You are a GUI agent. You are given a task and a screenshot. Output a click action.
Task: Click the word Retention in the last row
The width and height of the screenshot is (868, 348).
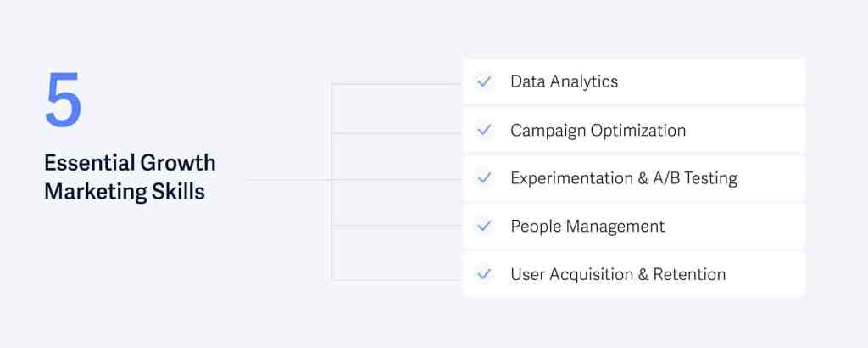click(x=689, y=275)
